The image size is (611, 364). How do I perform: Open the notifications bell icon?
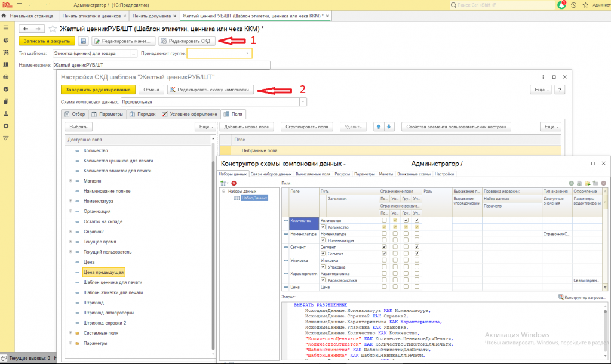pyautogui.click(x=562, y=5)
